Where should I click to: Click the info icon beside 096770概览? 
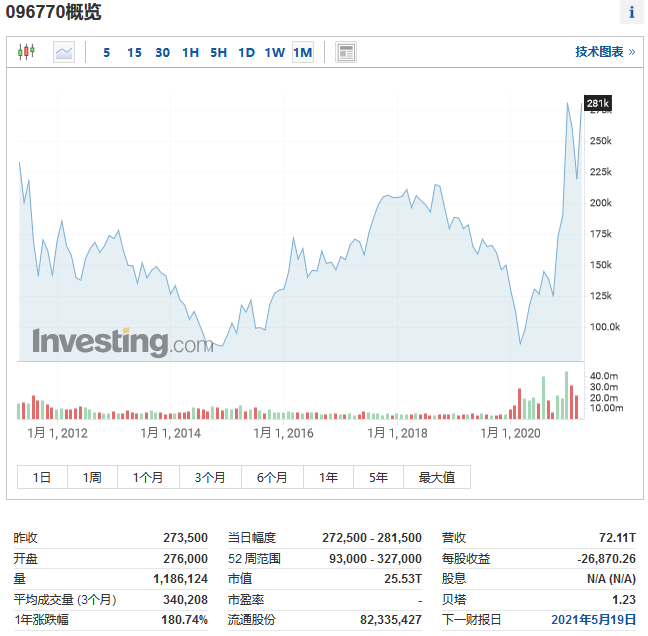631,13
